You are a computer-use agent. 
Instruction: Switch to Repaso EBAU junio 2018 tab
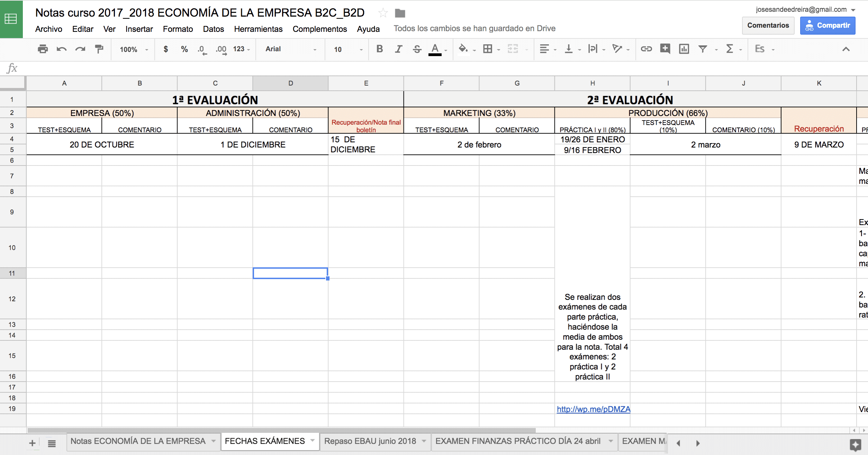click(x=370, y=441)
